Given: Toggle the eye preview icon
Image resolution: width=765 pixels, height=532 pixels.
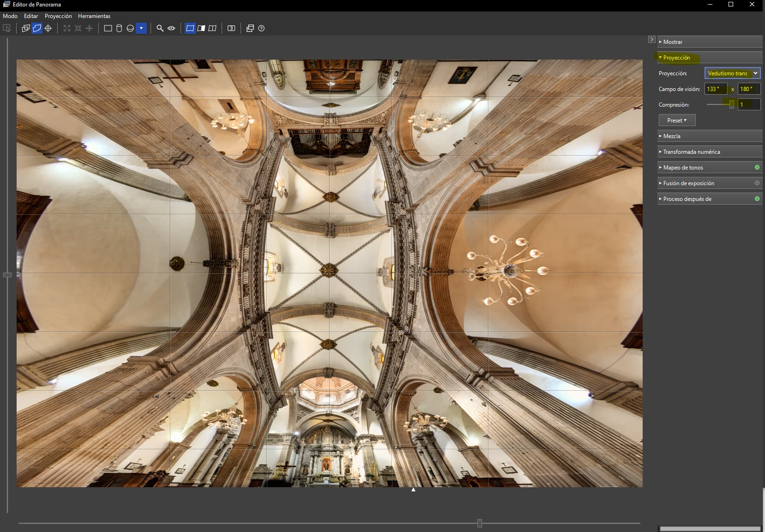Looking at the screenshot, I should [171, 28].
